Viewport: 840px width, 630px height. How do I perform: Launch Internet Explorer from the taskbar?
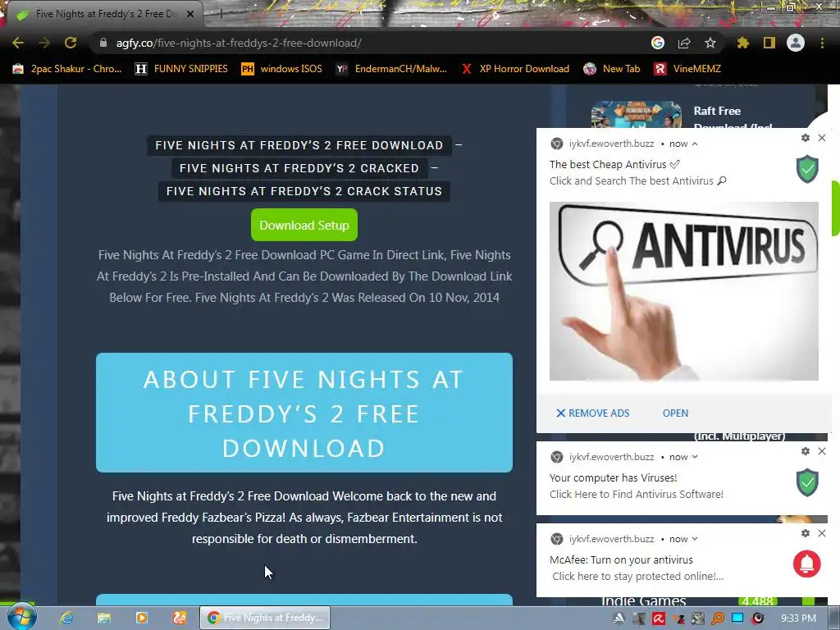[66, 618]
